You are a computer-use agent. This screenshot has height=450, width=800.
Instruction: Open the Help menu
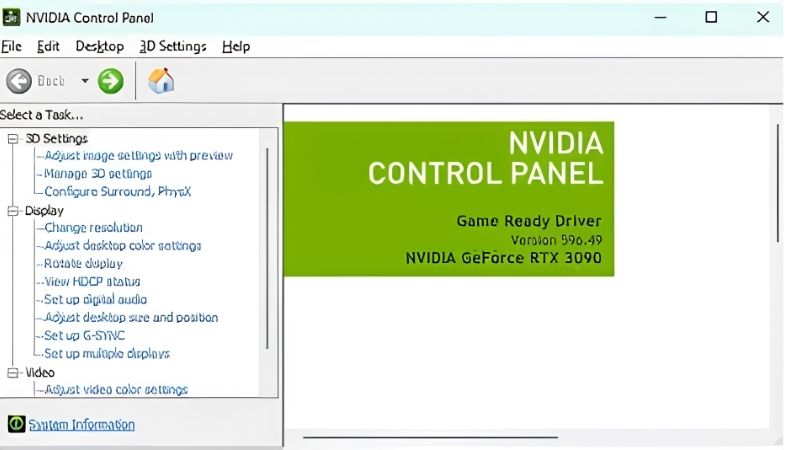[x=236, y=46]
